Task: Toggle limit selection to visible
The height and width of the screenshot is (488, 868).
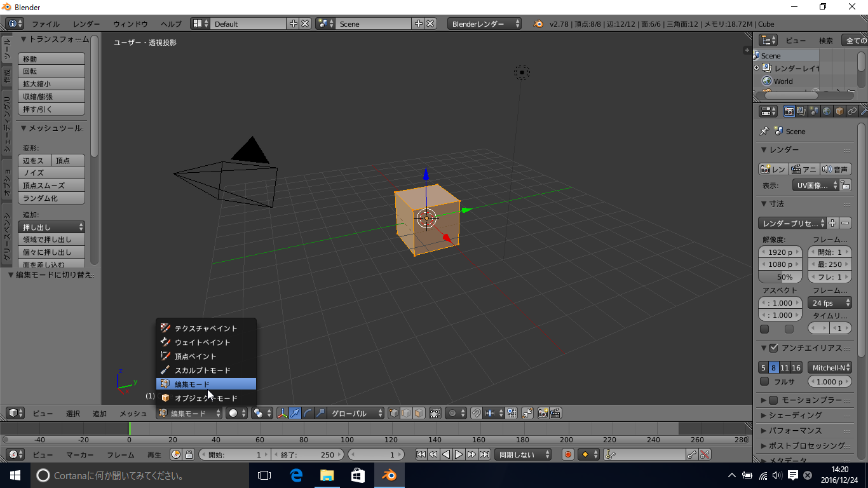Action: [x=435, y=413]
